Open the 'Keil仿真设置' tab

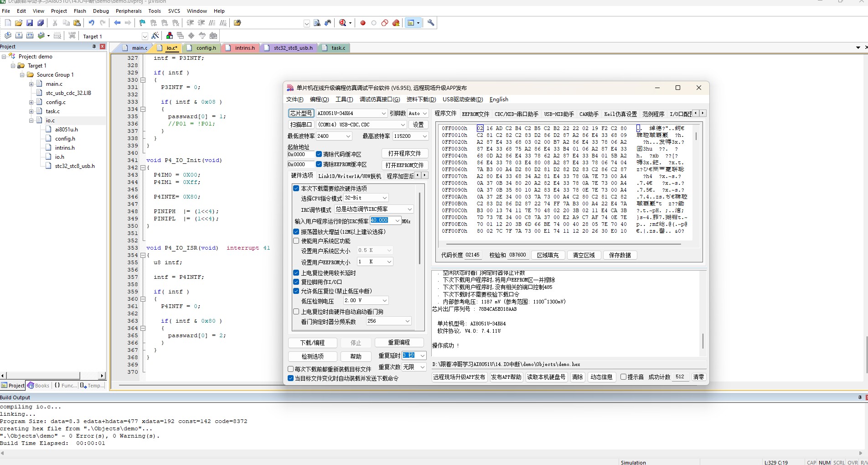pos(620,114)
